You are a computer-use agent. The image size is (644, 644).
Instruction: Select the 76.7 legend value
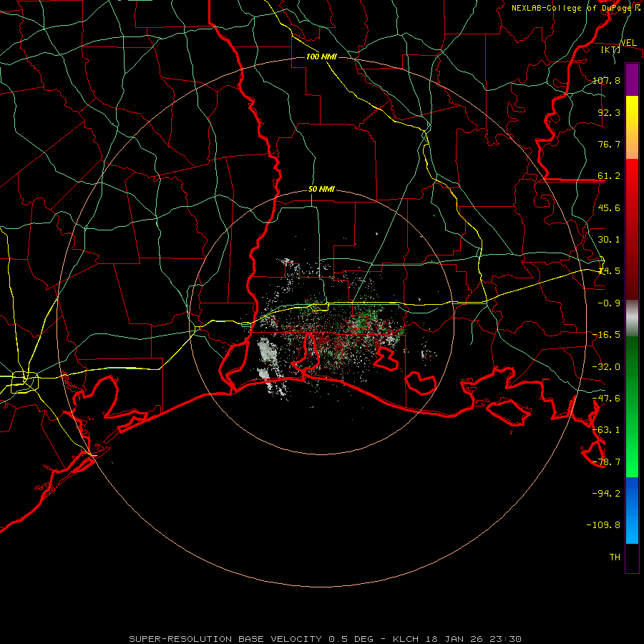(609, 144)
